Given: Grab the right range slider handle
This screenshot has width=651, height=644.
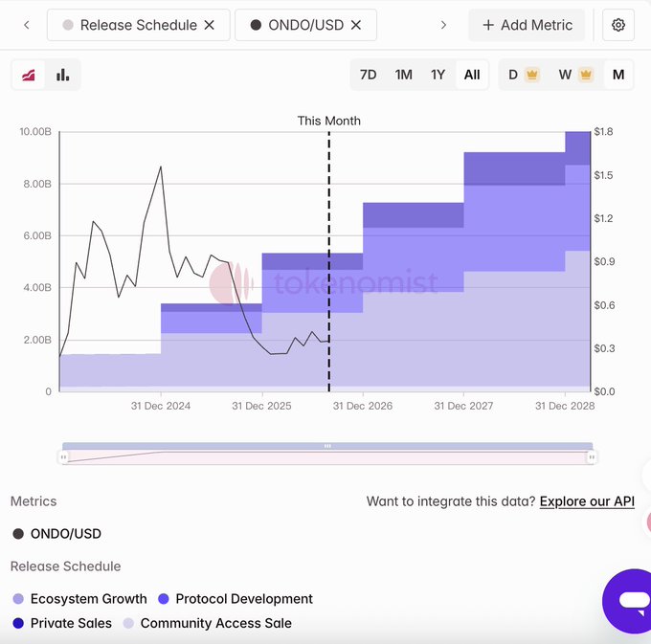Looking at the screenshot, I should tap(592, 457).
